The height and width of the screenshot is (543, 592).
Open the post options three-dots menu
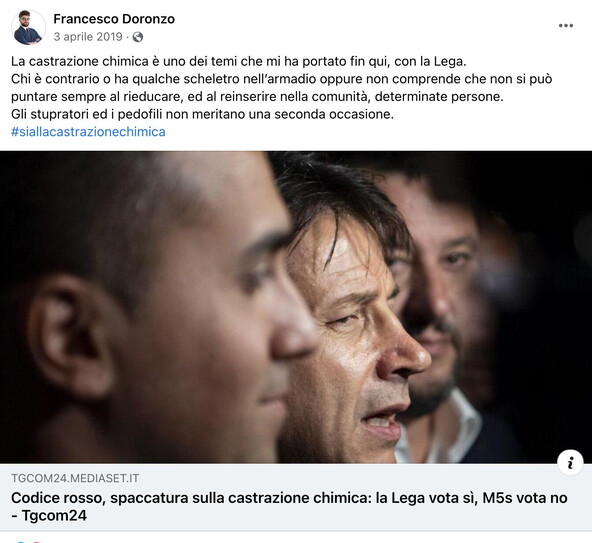(566, 26)
